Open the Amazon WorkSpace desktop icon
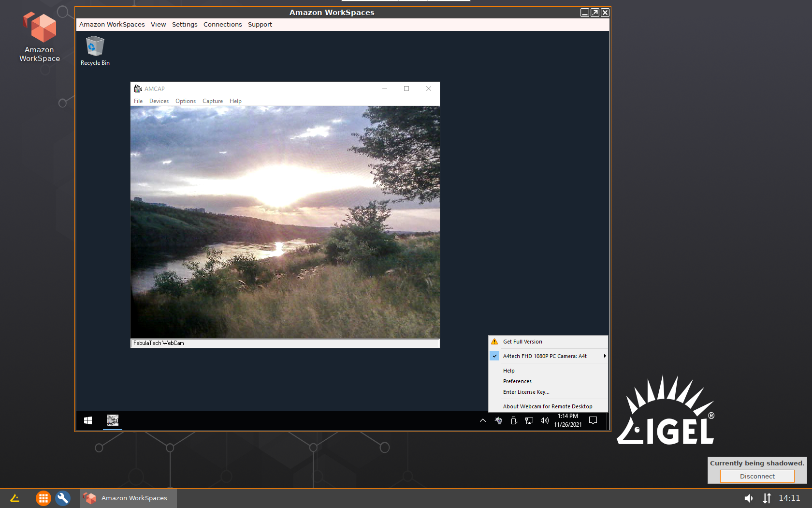 40,37
